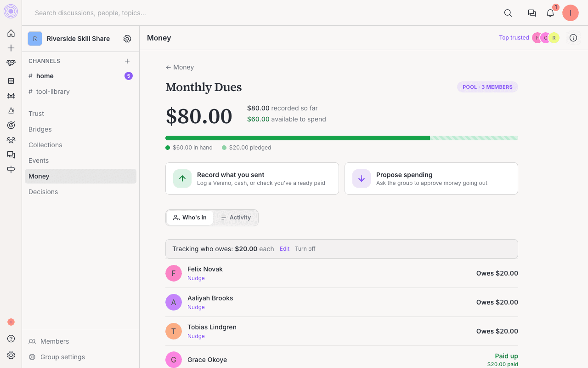Switch to the Activity tab
The image size is (588, 368).
(x=236, y=218)
